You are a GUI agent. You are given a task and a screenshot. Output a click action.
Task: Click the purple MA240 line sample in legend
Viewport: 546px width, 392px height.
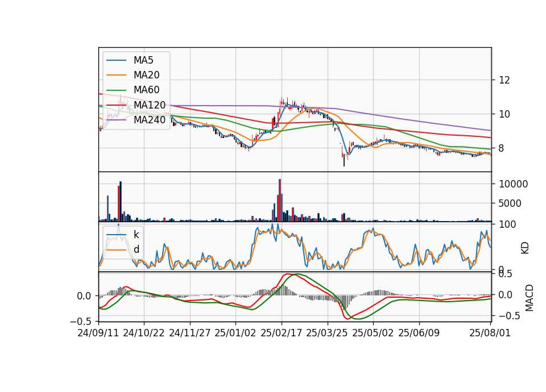[x=116, y=120]
